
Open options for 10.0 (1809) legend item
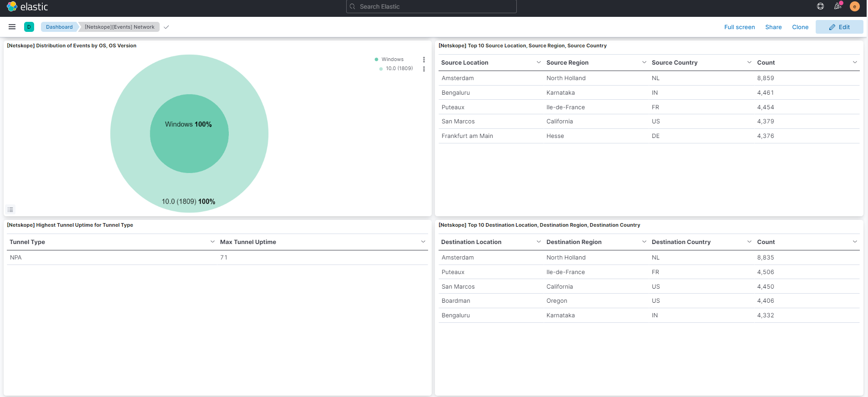(x=424, y=69)
